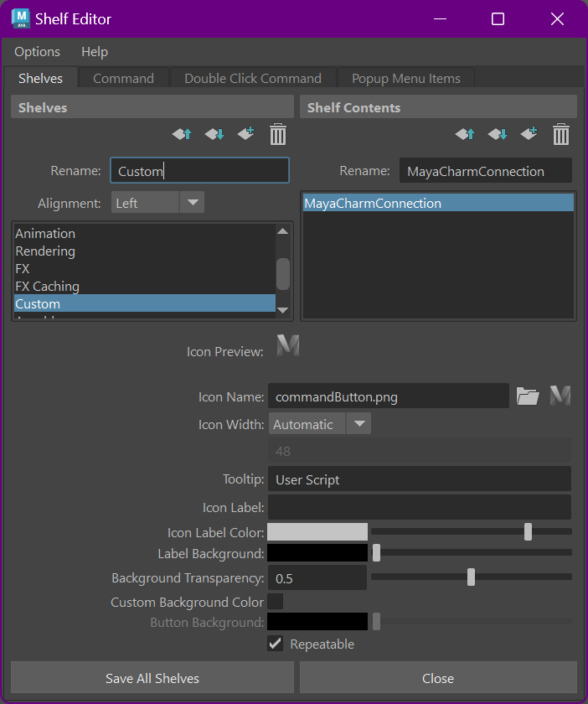Move shelf item down in Shelf Contents
Viewport: 588px width, 704px height.
click(x=498, y=134)
